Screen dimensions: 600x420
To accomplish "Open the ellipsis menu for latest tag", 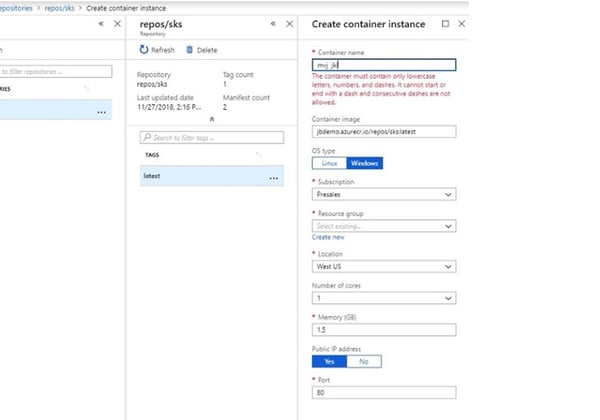I will (x=274, y=178).
